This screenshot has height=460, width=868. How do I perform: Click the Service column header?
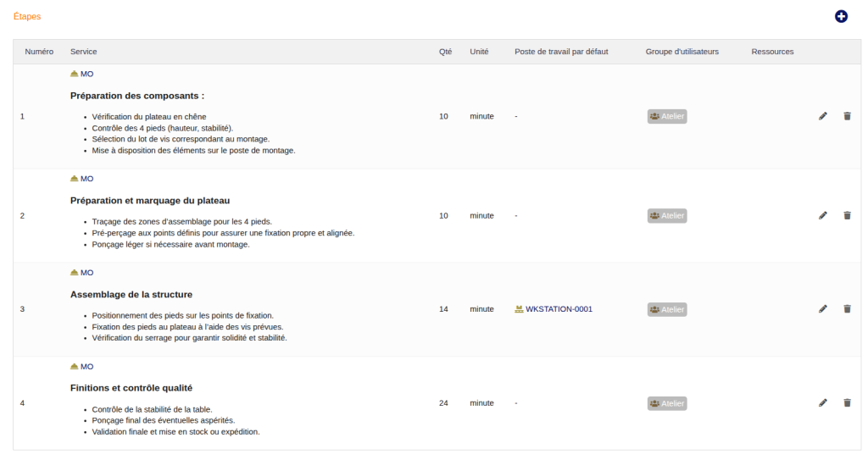point(84,52)
